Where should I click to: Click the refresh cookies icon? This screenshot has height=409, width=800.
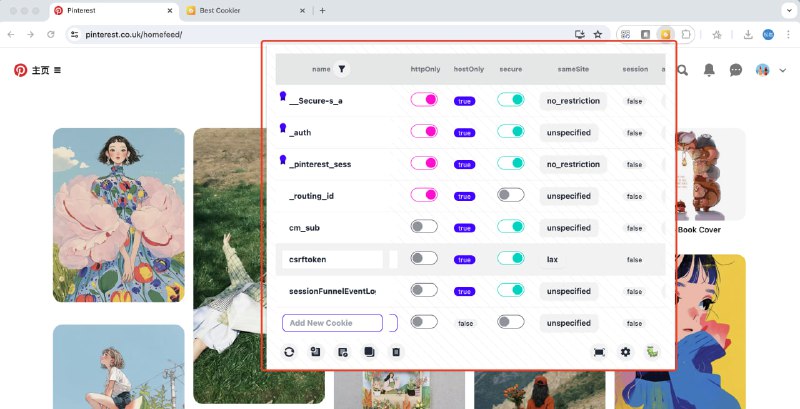(289, 352)
